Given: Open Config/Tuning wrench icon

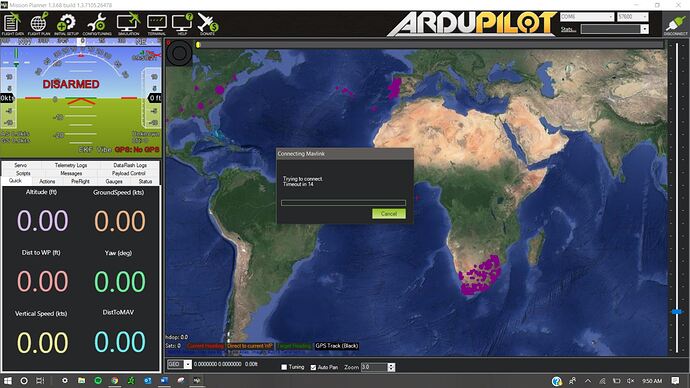Looking at the screenshot, I should pyautogui.click(x=97, y=24).
